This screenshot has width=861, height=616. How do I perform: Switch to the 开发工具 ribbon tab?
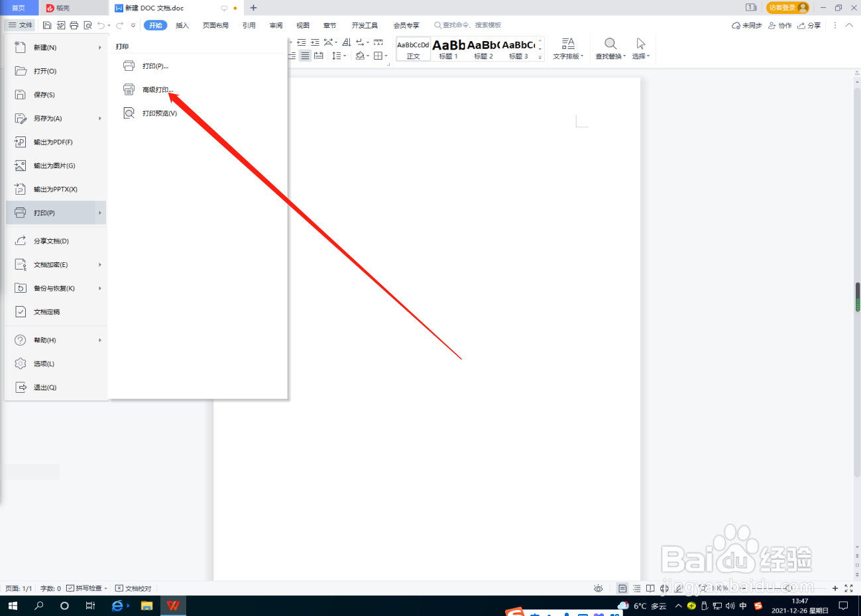coord(365,25)
